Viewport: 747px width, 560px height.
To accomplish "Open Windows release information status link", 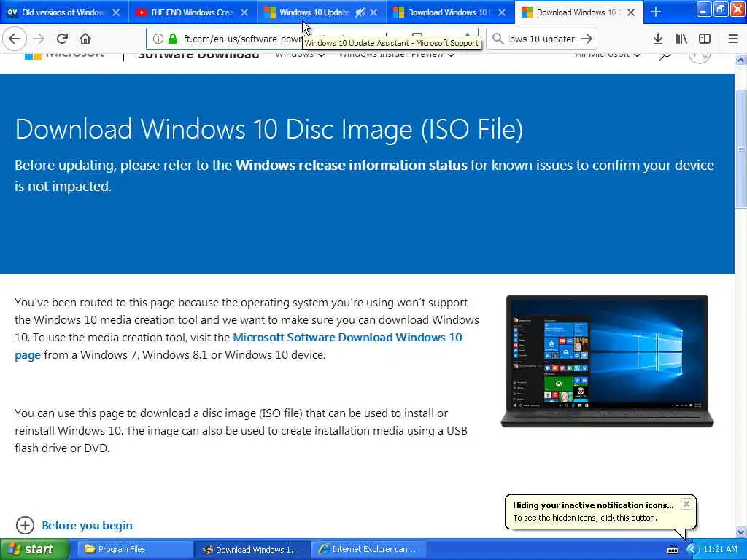I will 351,166.
